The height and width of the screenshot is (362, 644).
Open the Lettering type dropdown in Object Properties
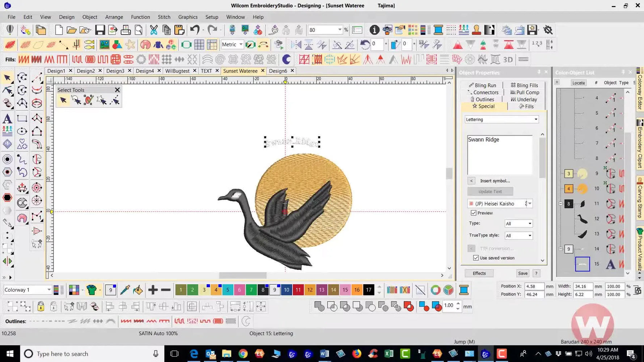tap(535, 119)
